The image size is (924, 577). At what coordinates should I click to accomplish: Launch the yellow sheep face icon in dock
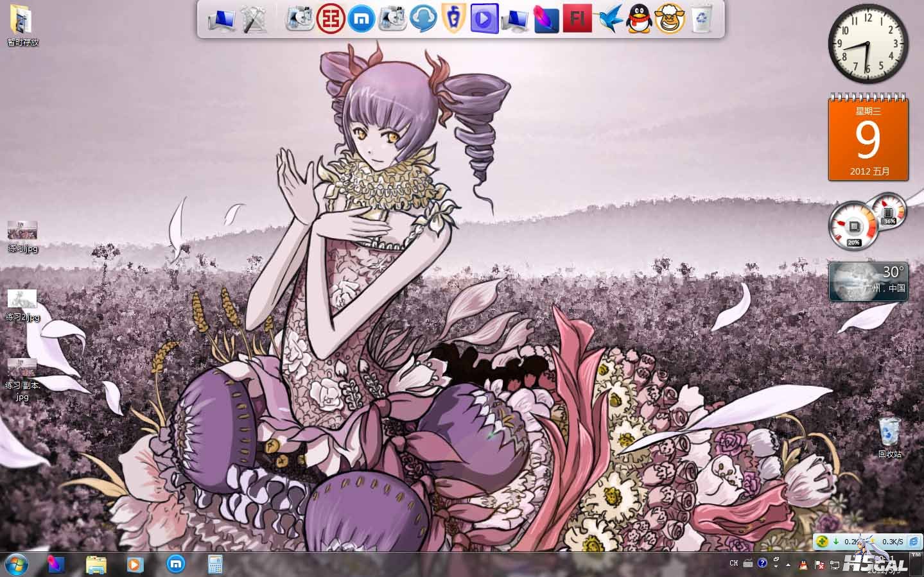[x=669, y=19]
